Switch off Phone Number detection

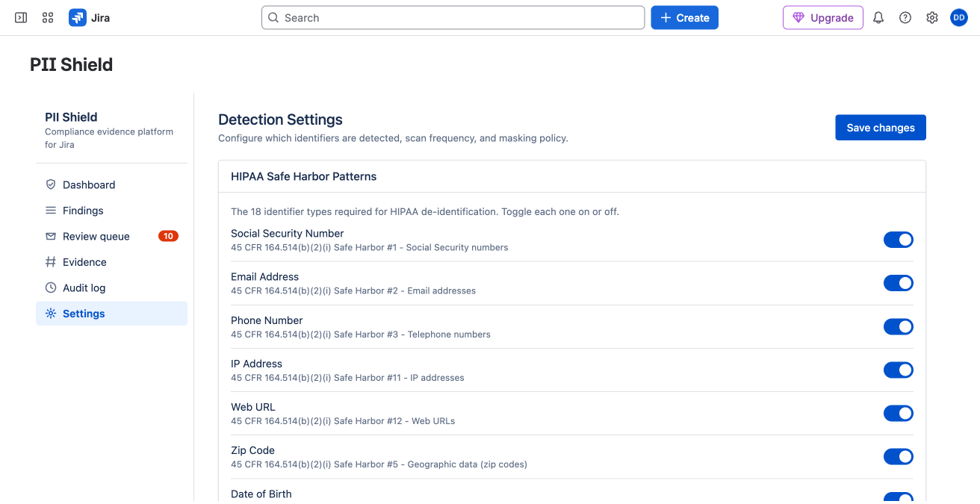pyautogui.click(x=899, y=326)
